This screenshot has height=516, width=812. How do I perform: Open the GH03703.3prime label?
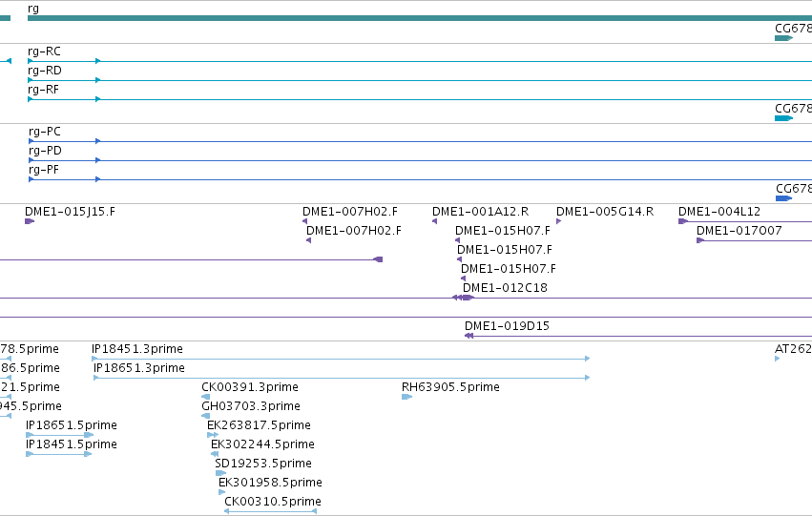(251, 406)
